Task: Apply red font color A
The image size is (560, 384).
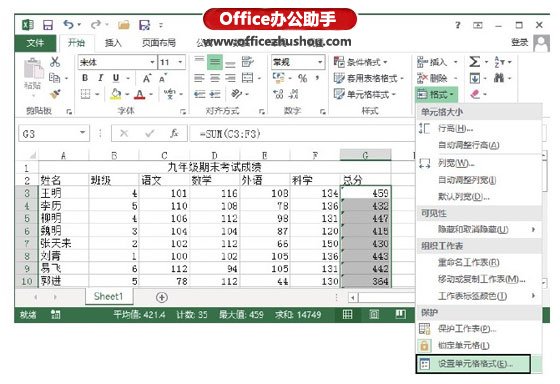Action: coord(140,94)
